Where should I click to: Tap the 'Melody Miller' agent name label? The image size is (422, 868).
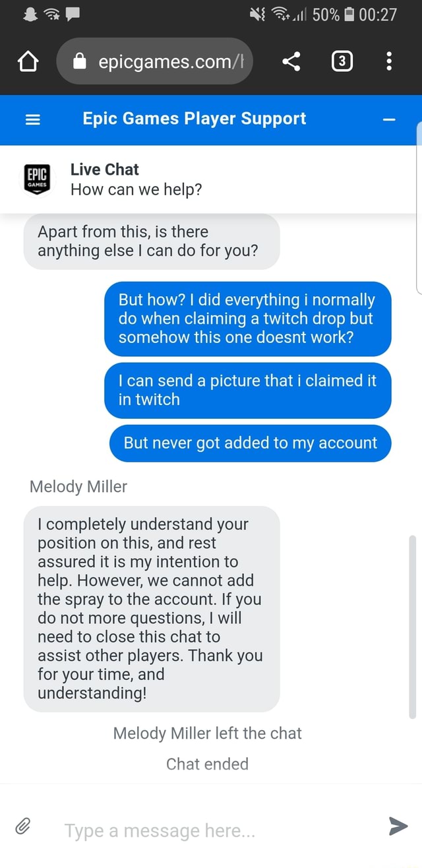point(78,487)
